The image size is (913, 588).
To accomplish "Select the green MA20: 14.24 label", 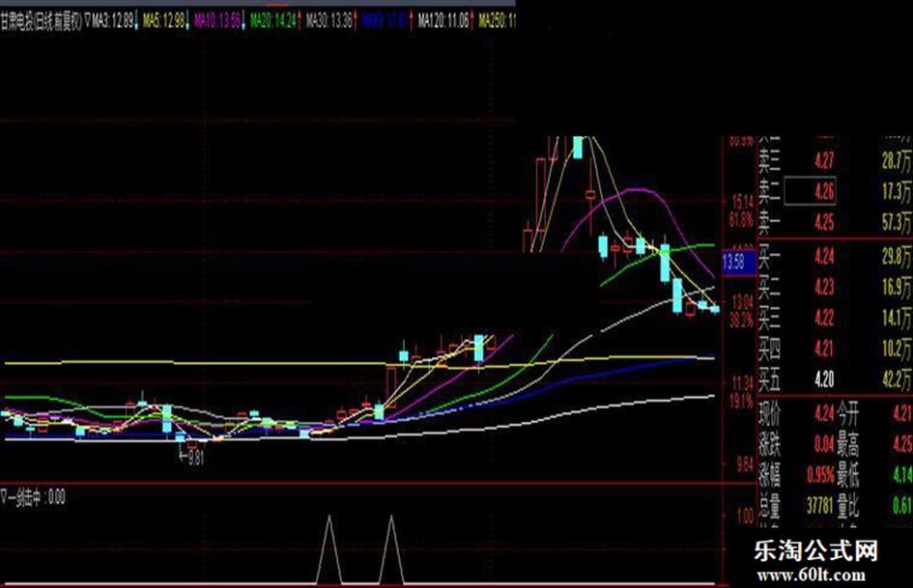I will (x=273, y=21).
